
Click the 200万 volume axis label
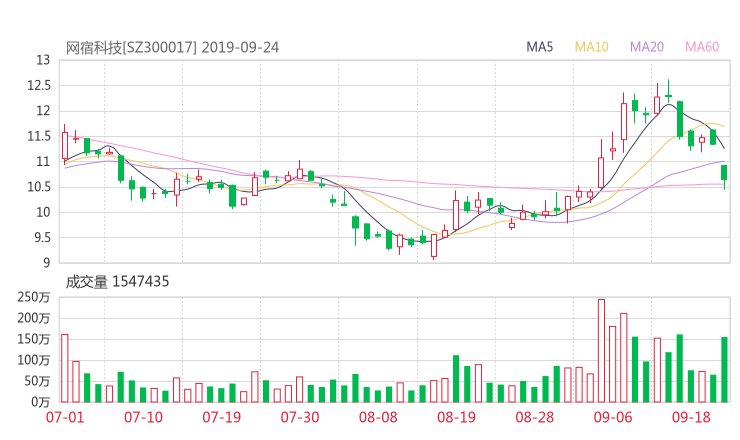tap(34, 318)
